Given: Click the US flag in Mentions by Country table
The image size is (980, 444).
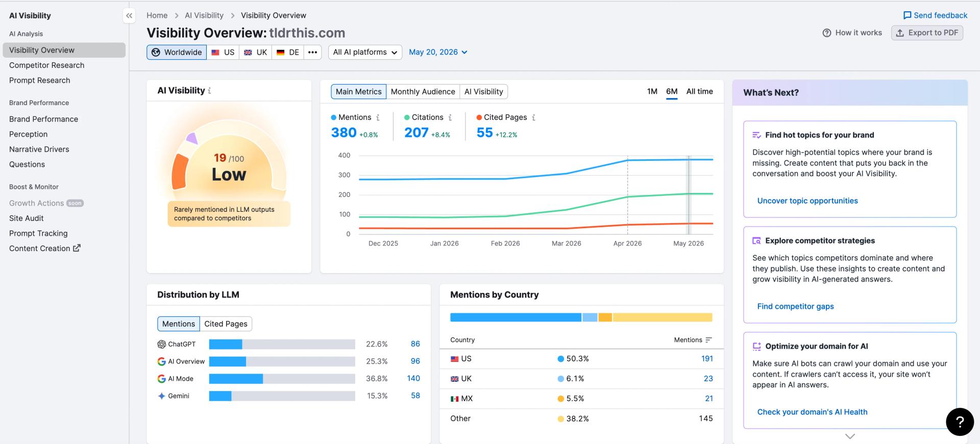Looking at the screenshot, I should [455, 359].
